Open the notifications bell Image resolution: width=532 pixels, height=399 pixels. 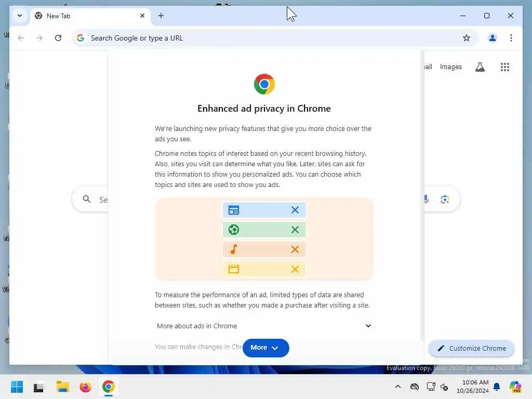[497, 387]
